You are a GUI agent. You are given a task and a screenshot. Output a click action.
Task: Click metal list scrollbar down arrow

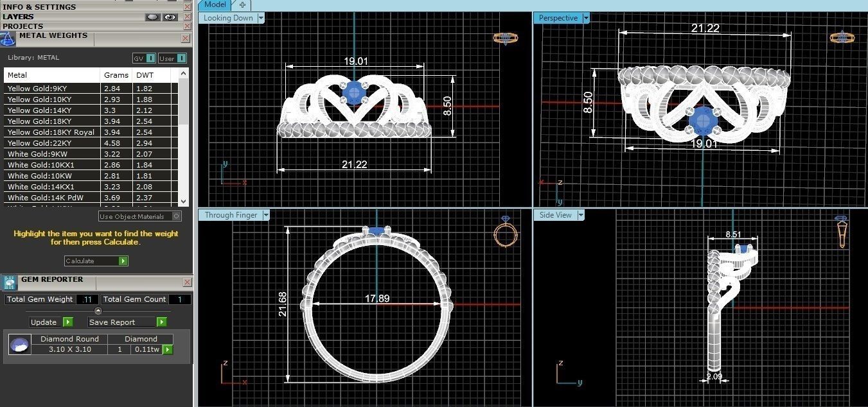pos(184,201)
